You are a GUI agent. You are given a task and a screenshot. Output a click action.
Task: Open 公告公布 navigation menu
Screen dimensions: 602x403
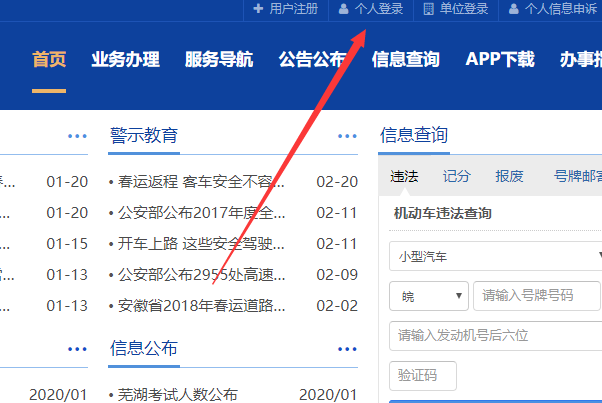tap(313, 59)
